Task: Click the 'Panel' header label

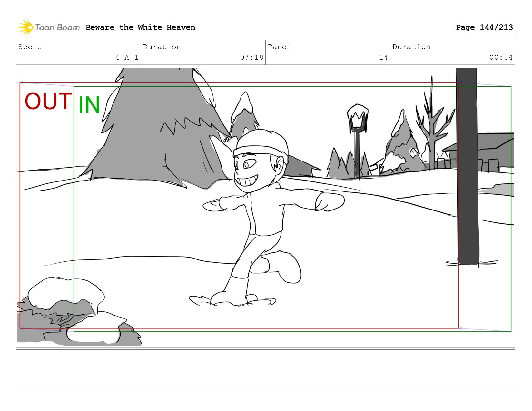Action: (x=279, y=47)
